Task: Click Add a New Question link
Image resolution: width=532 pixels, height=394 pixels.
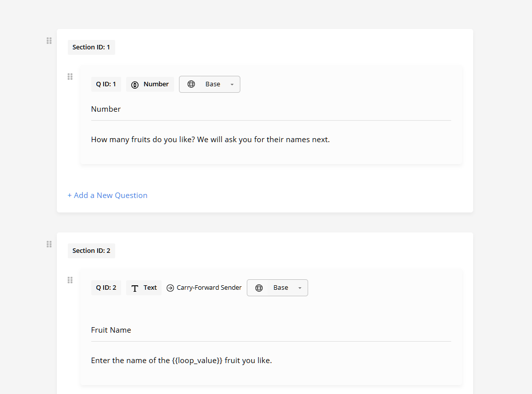Action: [108, 196]
